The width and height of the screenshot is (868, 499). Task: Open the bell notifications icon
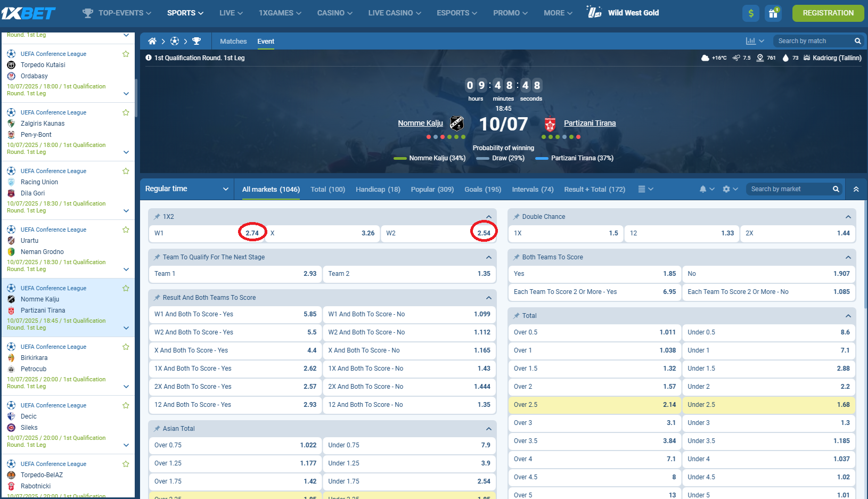click(703, 189)
